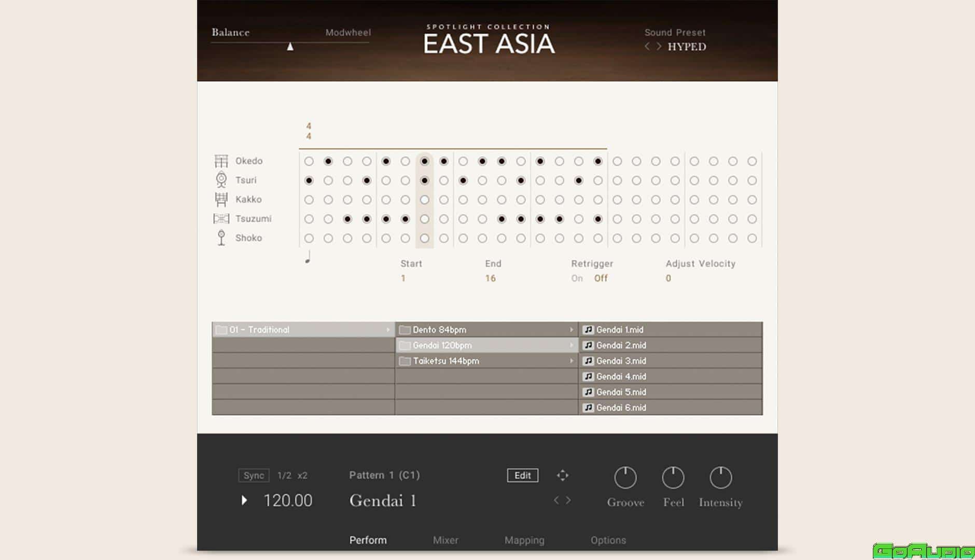Click the Tsuri drum icon
Screen dimensions: 975x560
pos(221,180)
